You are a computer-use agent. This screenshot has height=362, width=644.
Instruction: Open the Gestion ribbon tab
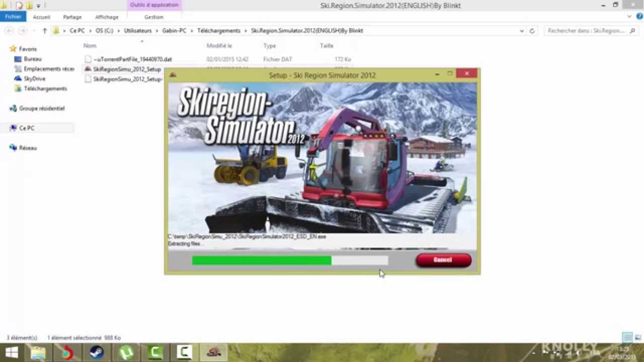coord(153,17)
